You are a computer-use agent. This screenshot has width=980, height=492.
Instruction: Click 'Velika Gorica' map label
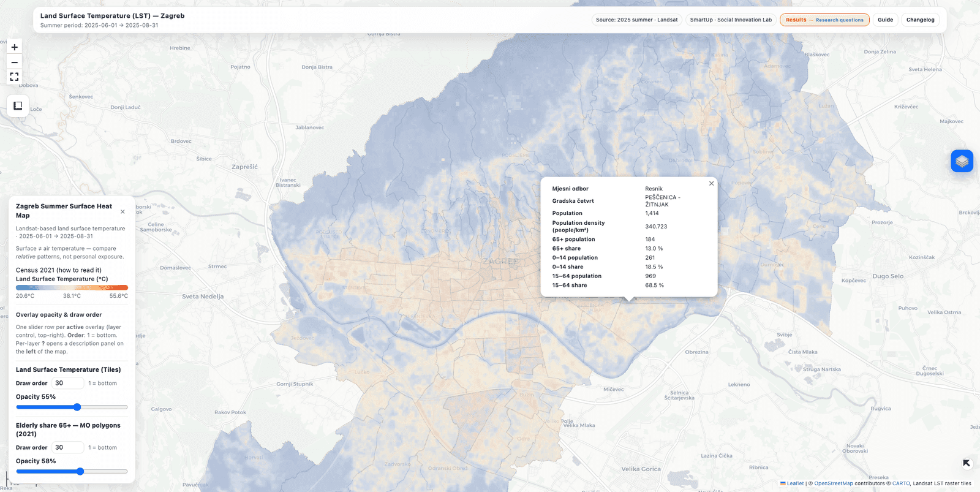641,469
